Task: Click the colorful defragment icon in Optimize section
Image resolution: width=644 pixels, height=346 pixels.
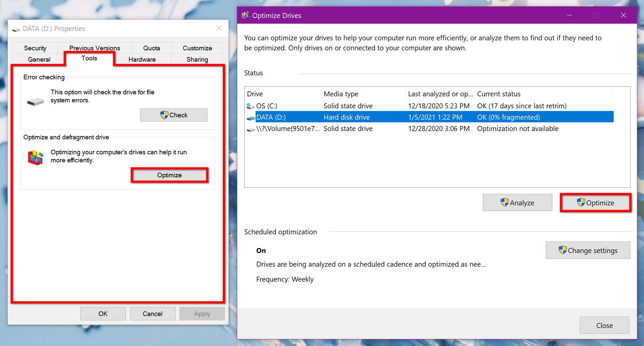Action: (35, 157)
